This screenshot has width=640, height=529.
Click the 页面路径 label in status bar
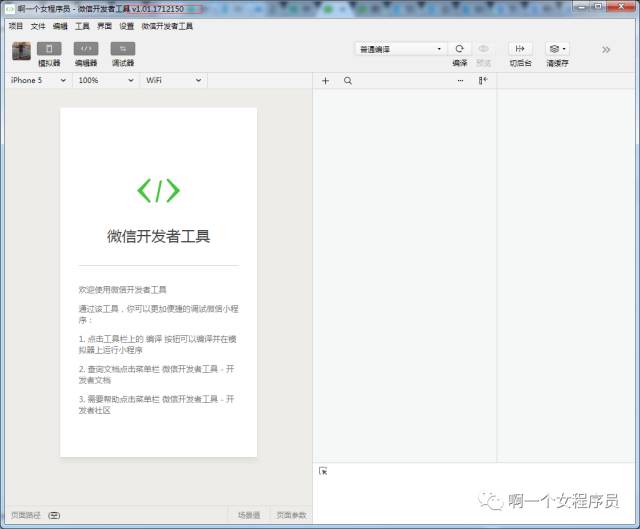26,516
